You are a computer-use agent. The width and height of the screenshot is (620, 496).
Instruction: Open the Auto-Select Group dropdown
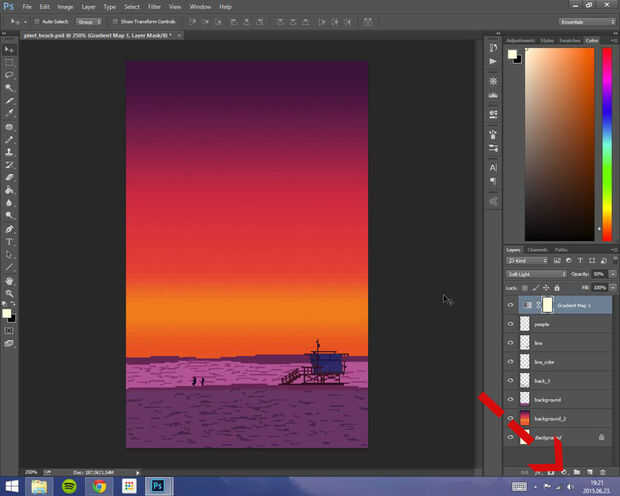[89, 21]
